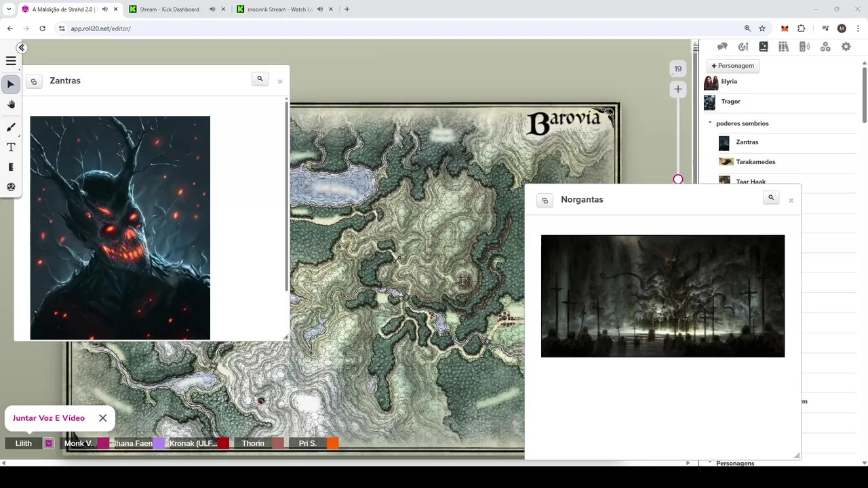Collapse the left toolbar with chevron
This screenshot has width=868, height=488.
click(22, 47)
